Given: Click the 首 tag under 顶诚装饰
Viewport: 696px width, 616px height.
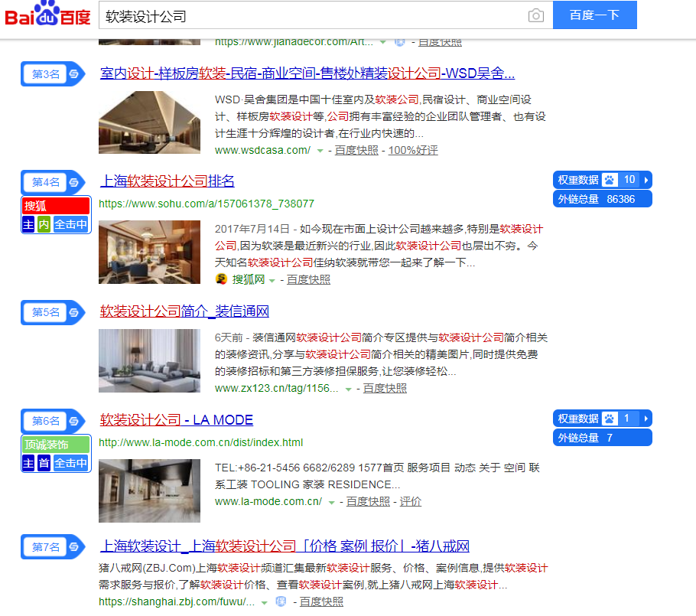Looking at the screenshot, I should [44, 463].
